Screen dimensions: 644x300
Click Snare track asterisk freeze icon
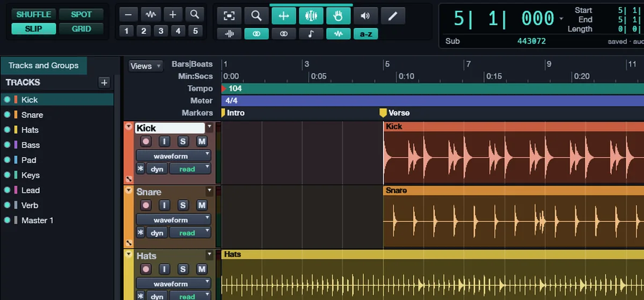[141, 233]
